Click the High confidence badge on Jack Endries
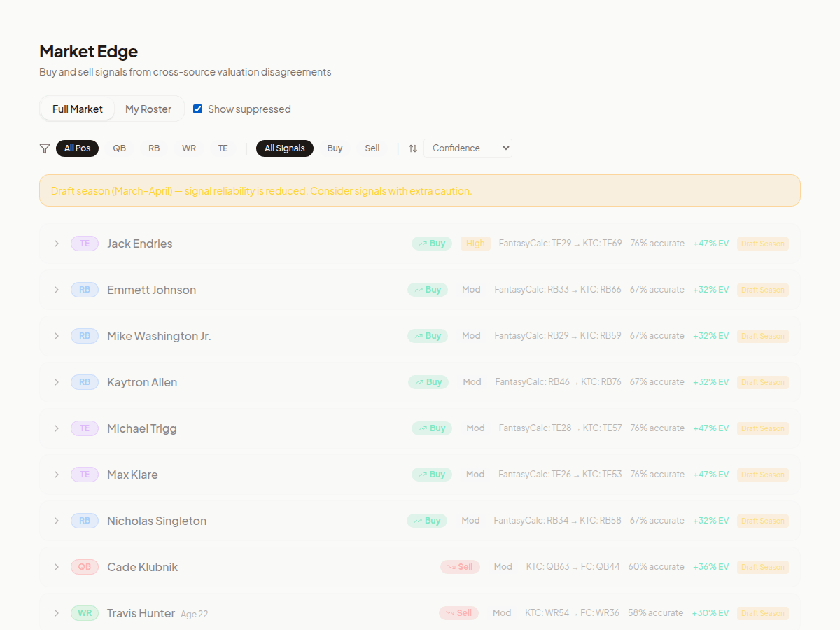 click(475, 243)
